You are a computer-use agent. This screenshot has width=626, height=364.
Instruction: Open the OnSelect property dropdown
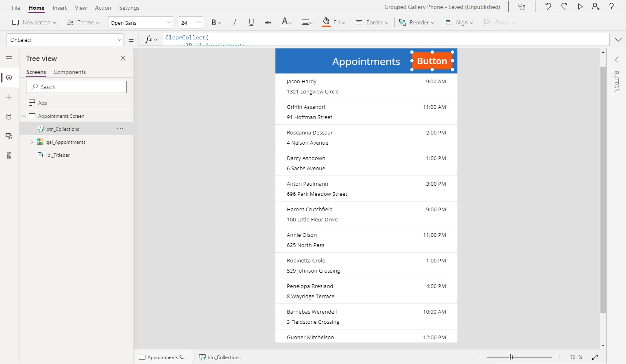65,40
